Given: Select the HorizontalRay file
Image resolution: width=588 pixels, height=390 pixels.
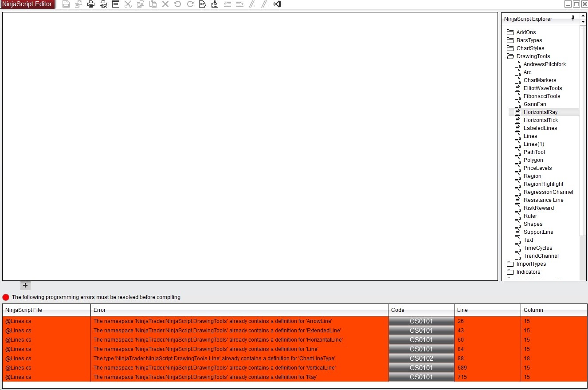Looking at the screenshot, I should tap(541, 112).
